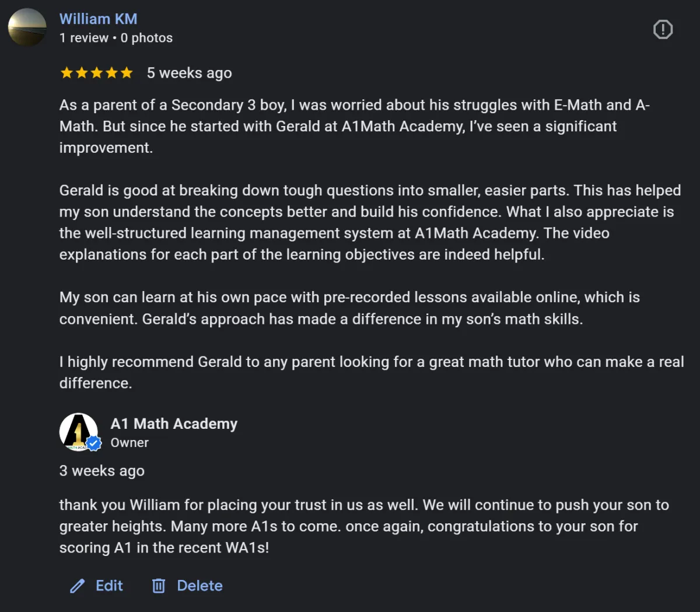Click the report review flag icon
The width and height of the screenshot is (700, 612).
(663, 29)
